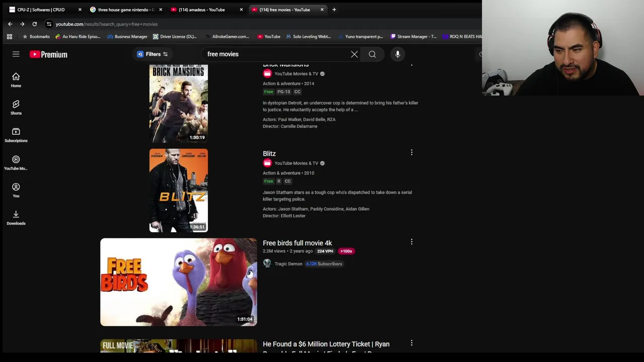The width and height of the screenshot is (644, 362).
Task: Open the Blitz movie title link
Action: [x=269, y=153]
